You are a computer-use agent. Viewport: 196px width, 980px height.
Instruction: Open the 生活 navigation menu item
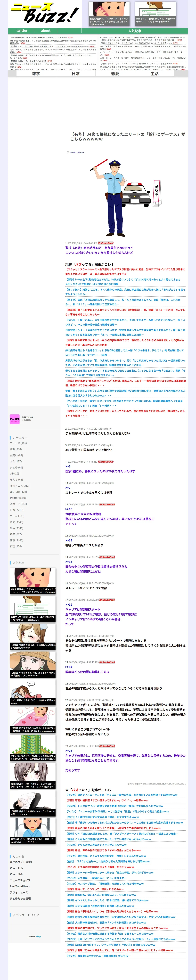[x=155, y=74]
